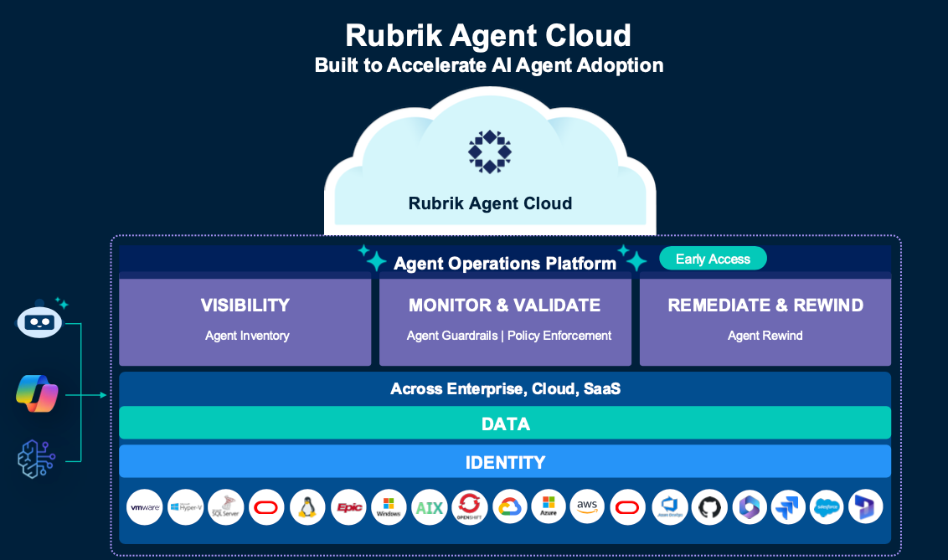Click 'Built to Accelerate AI Agent Adoption' subtitle
The image size is (948, 560).
pos(489,65)
